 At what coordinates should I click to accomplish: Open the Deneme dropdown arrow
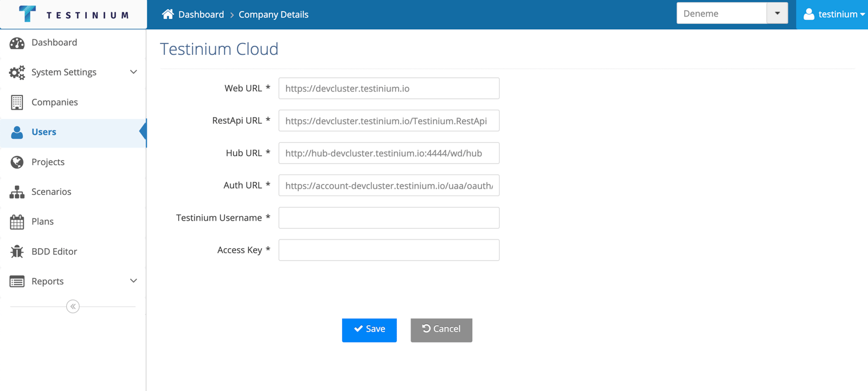pos(777,13)
